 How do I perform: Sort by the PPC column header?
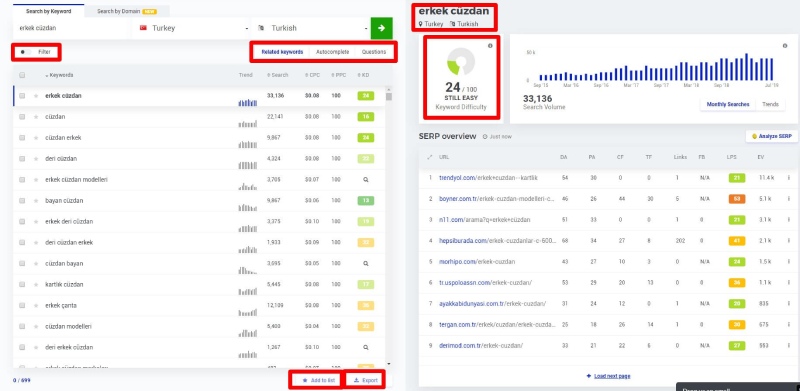(x=338, y=75)
